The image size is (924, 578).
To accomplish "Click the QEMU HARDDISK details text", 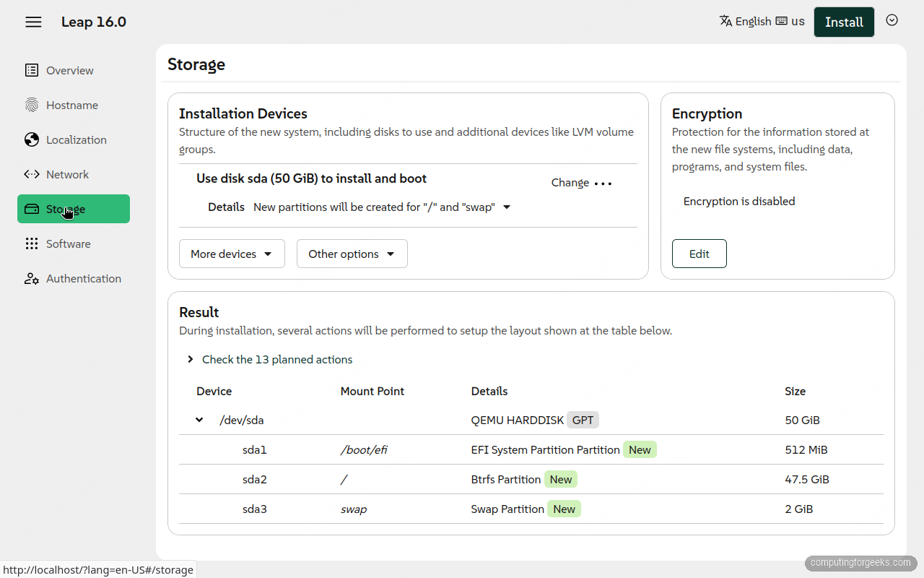I will click(516, 420).
